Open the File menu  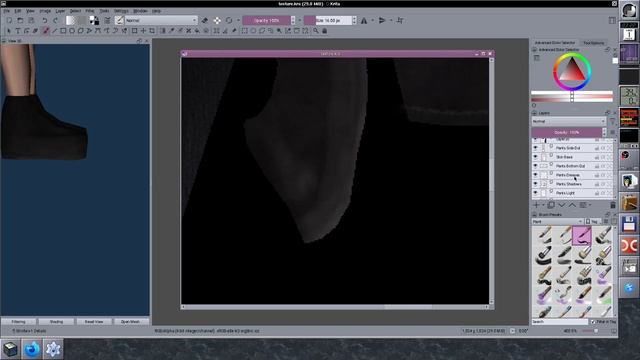pyautogui.click(x=7, y=11)
